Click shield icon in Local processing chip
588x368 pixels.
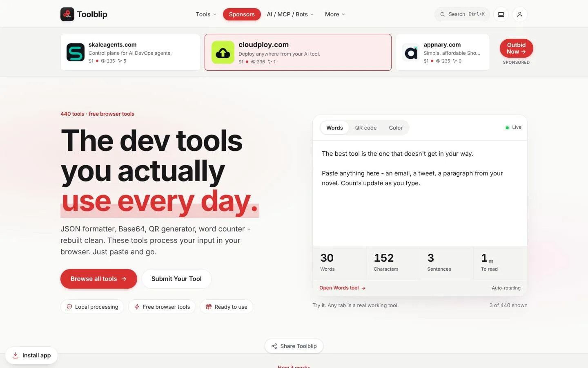click(69, 307)
